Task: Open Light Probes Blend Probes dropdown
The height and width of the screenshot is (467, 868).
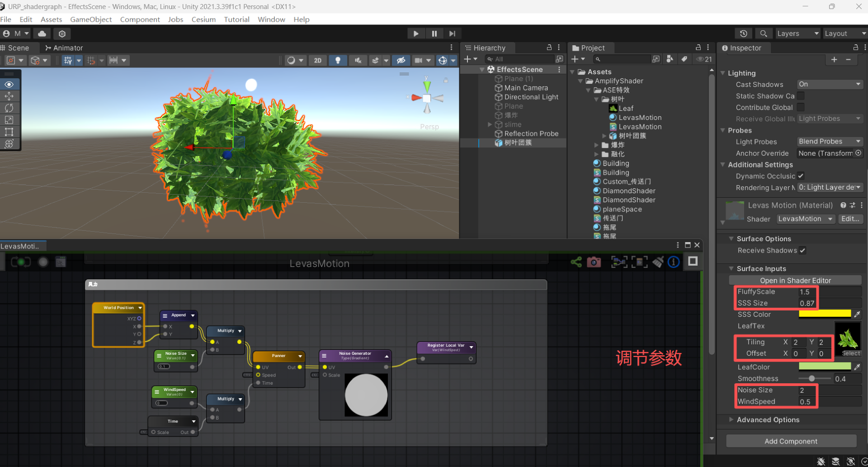Action: click(x=830, y=141)
